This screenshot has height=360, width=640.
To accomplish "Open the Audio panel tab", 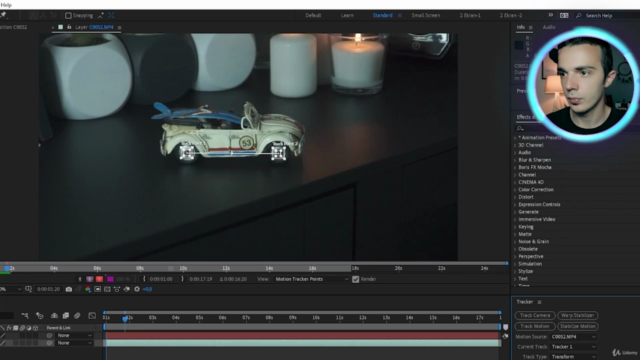I will (x=549, y=27).
